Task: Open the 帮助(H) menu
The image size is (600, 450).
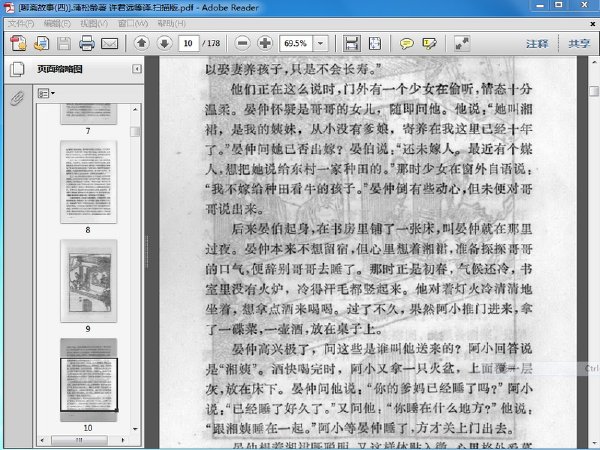Action: point(171,24)
